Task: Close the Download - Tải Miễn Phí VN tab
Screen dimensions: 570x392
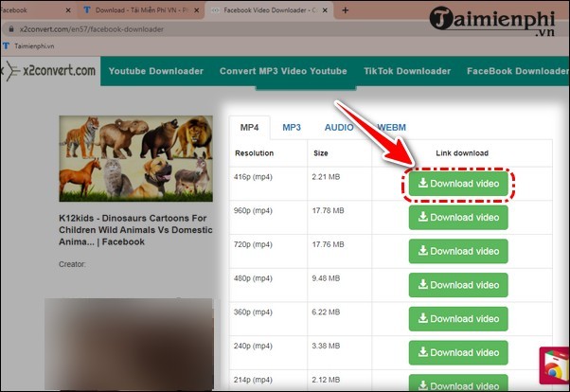Action: point(196,10)
